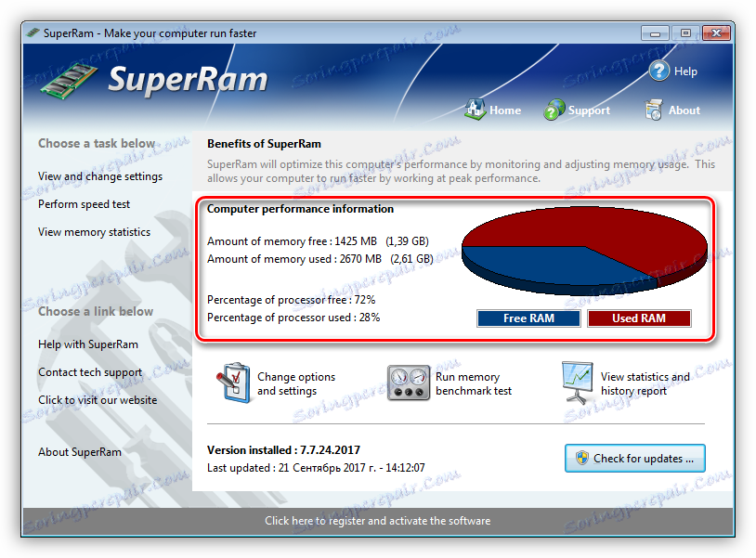Click the red Used RAM legend swatch
This screenshot has width=756, height=558.
click(639, 318)
